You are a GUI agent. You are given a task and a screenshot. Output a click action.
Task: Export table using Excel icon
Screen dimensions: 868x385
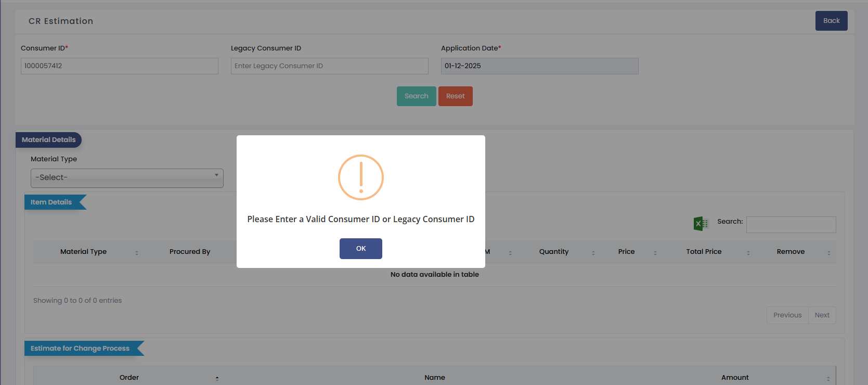[x=701, y=224]
